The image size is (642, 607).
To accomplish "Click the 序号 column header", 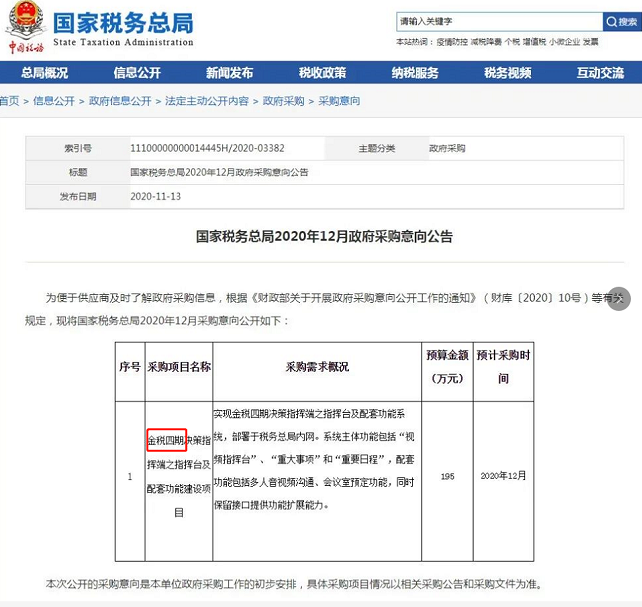I will [x=130, y=367].
